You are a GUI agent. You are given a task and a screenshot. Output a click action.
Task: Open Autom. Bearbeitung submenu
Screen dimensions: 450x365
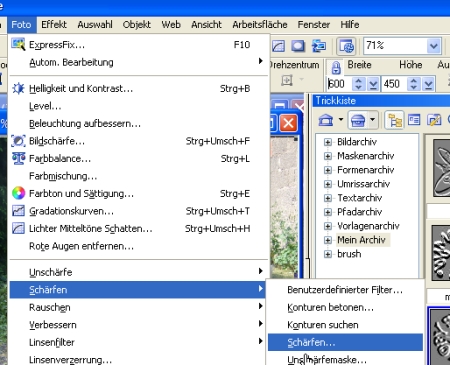(138, 62)
